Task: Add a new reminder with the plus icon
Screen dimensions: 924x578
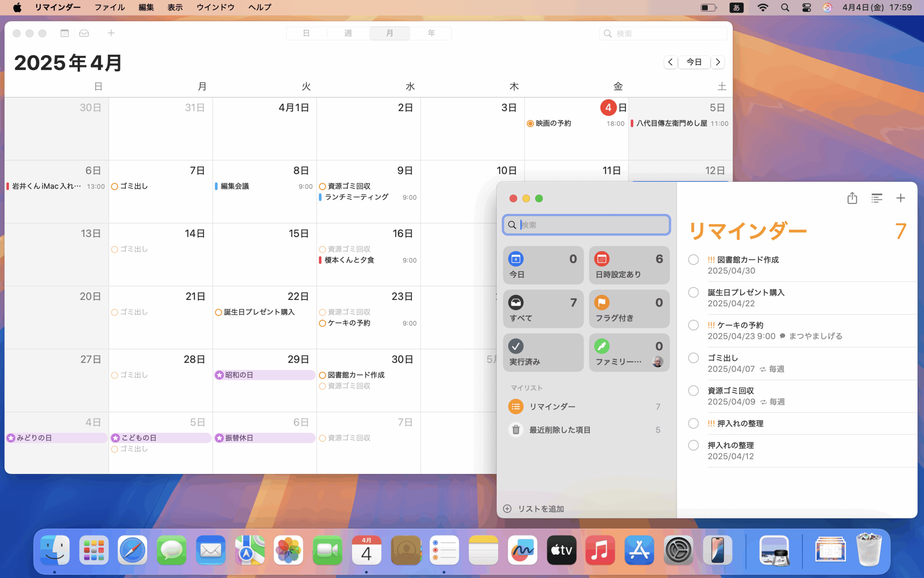Action: [900, 198]
